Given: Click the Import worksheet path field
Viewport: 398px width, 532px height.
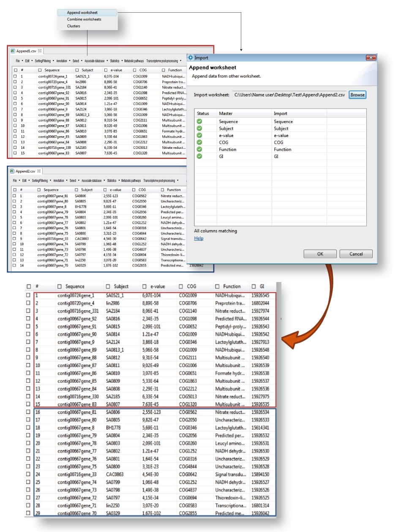Looking at the screenshot, I should 289,95.
